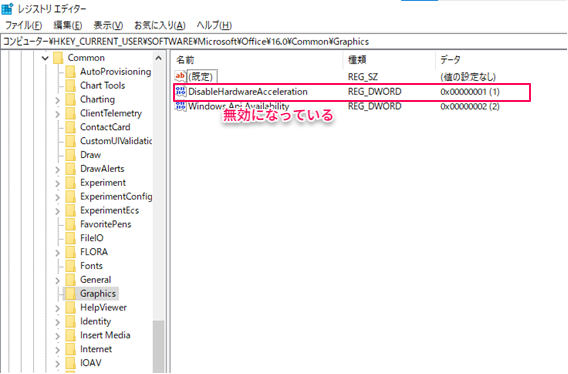Expand the ExperimentEcs tree node
The image size is (568, 374).
coord(58,211)
